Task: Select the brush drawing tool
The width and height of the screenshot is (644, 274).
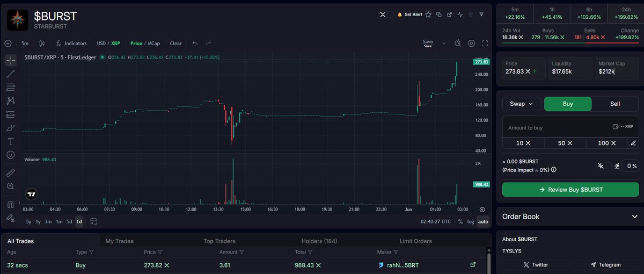Action: tap(10, 128)
